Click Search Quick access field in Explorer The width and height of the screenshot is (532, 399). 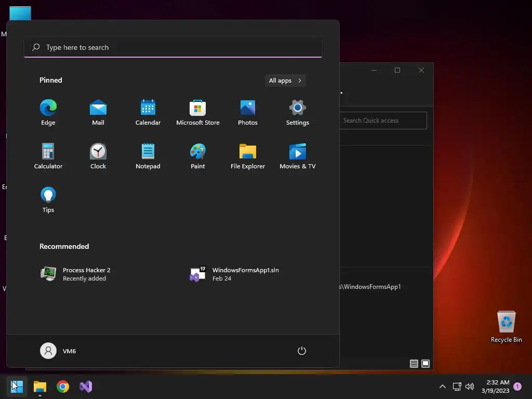(x=383, y=121)
